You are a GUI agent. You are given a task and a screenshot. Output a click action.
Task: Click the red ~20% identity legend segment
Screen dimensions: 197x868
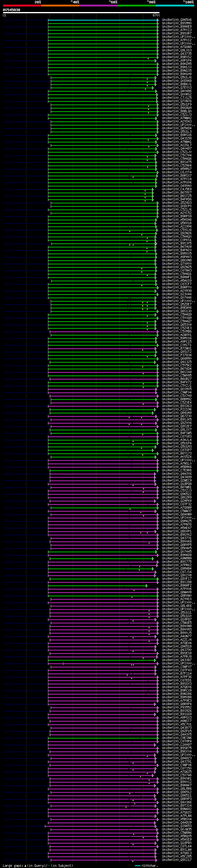coord(22,6)
